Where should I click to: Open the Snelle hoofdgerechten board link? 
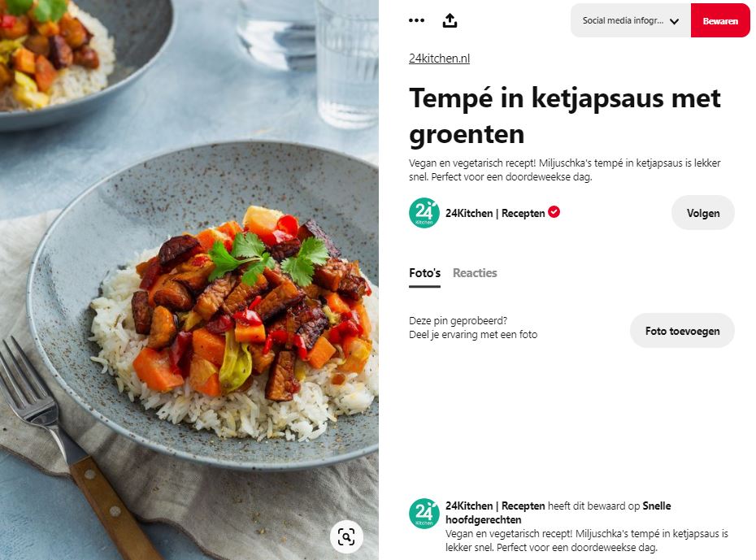558,513
